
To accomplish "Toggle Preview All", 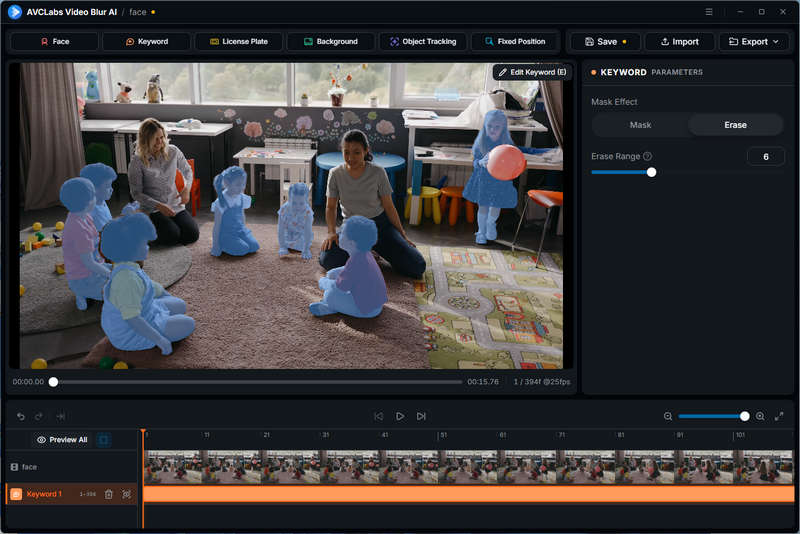I will pyautogui.click(x=62, y=440).
